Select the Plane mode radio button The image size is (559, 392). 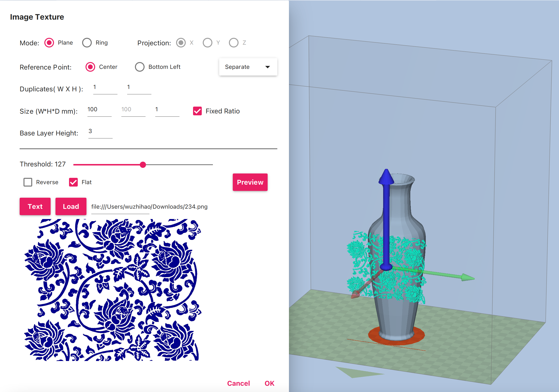click(x=49, y=43)
